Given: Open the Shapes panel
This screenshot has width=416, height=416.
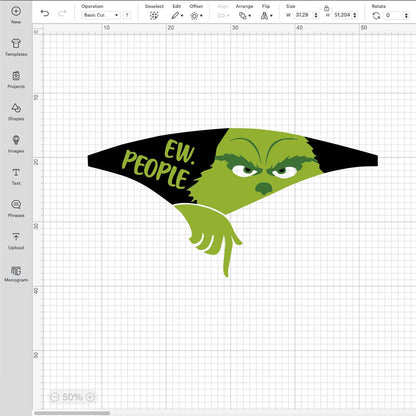Looking at the screenshot, I should coord(16,112).
